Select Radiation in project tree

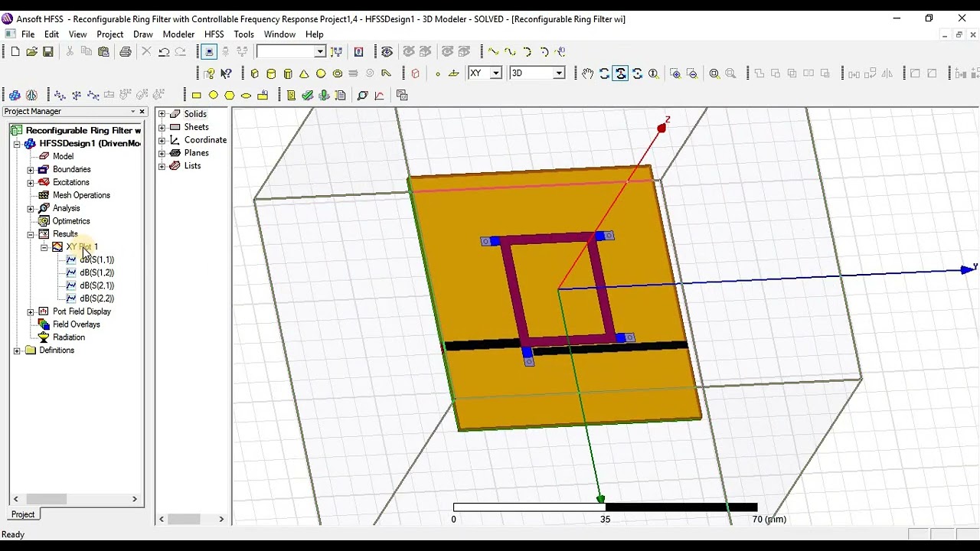pos(69,337)
